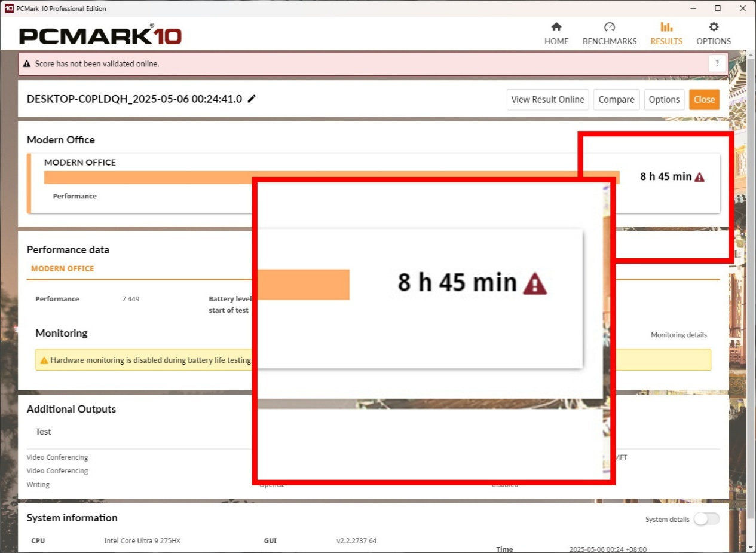Click the PCMark 10 logo
The image size is (756, 553).
(x=100, y=35)
